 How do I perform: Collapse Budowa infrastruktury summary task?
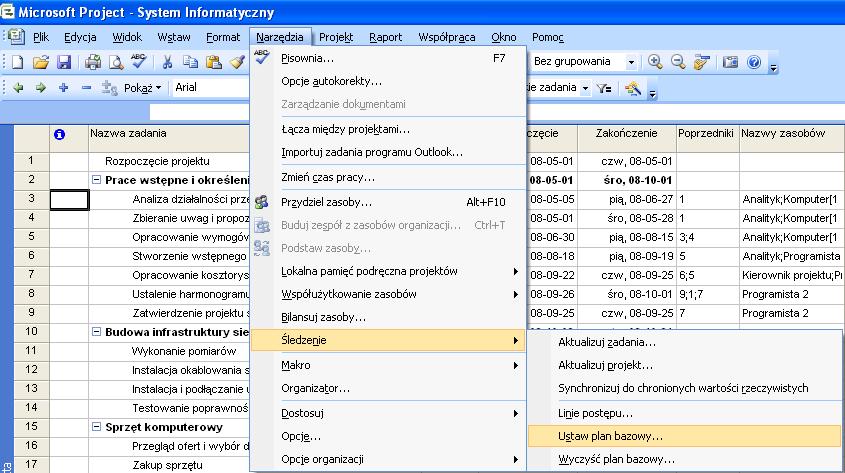coord(96,332)
